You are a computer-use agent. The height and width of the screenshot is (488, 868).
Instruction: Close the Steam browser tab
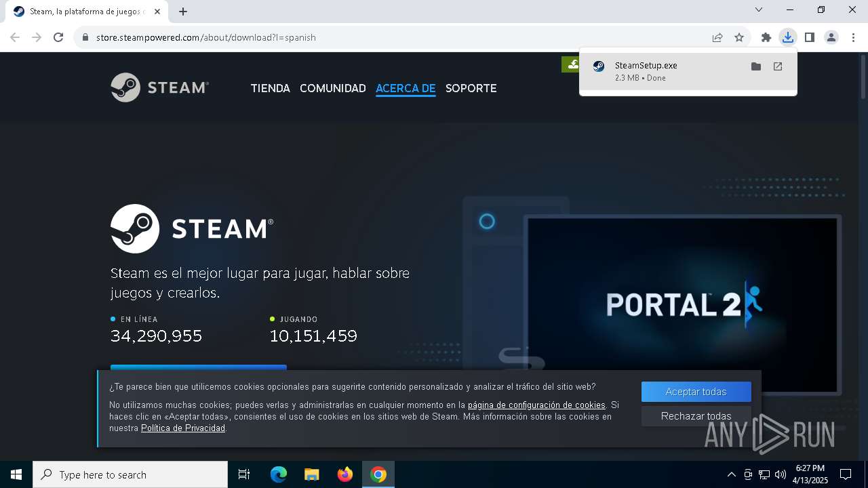point(157,12)
